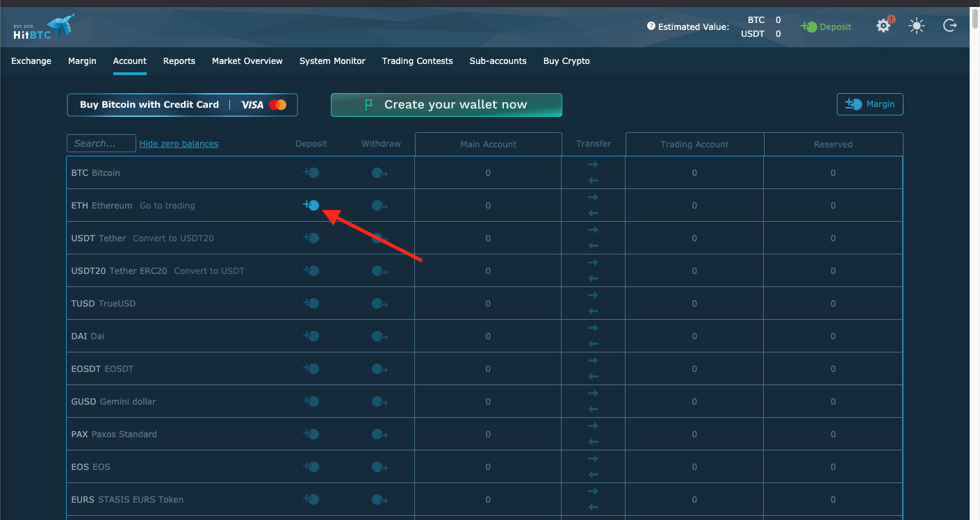Screen dimensions: 980x520
Task: Click the Trading Account column header
Action: 695,145
